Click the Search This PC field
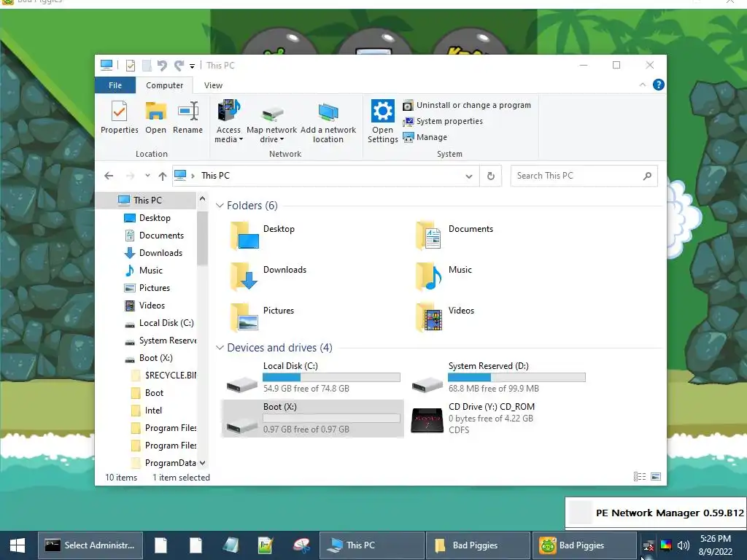The image size is (747, 560). [x=584, y=176]
